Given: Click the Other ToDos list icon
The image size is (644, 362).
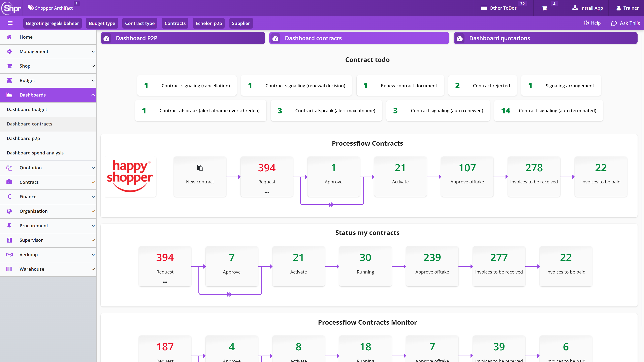Looking at the screenshot, I should pyautogui.click(x=484, y=8).
